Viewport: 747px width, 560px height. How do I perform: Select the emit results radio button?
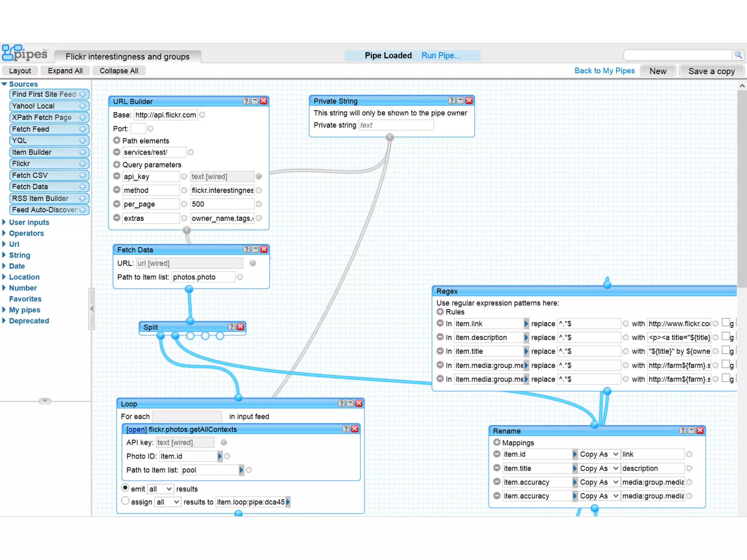(125, 488)
